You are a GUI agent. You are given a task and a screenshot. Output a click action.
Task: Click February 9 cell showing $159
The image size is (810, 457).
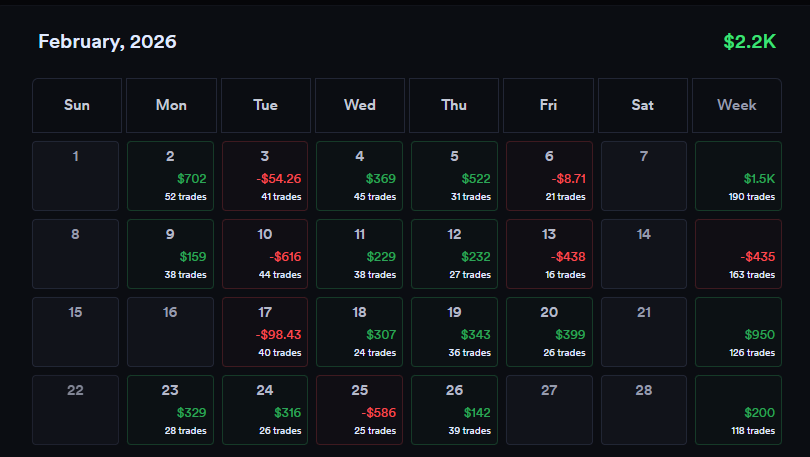point(170,254)
